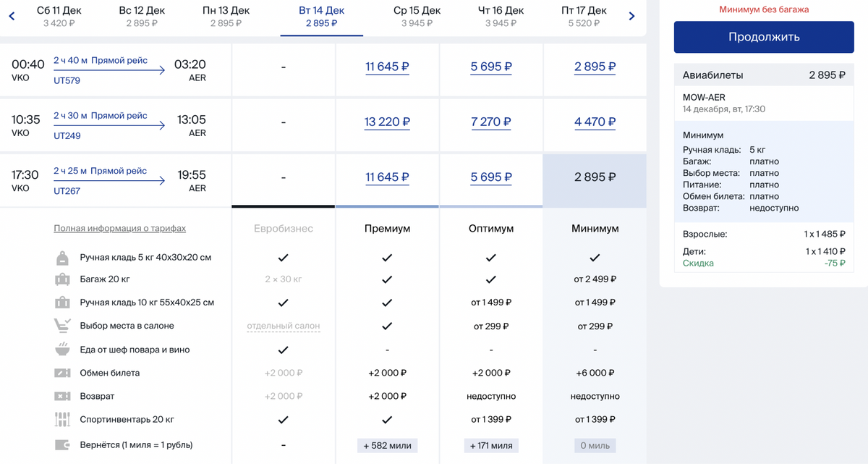This screenshot has height=464, width=868.
Task: Click the chef meal and wine icon
Action: click(62, 350)
